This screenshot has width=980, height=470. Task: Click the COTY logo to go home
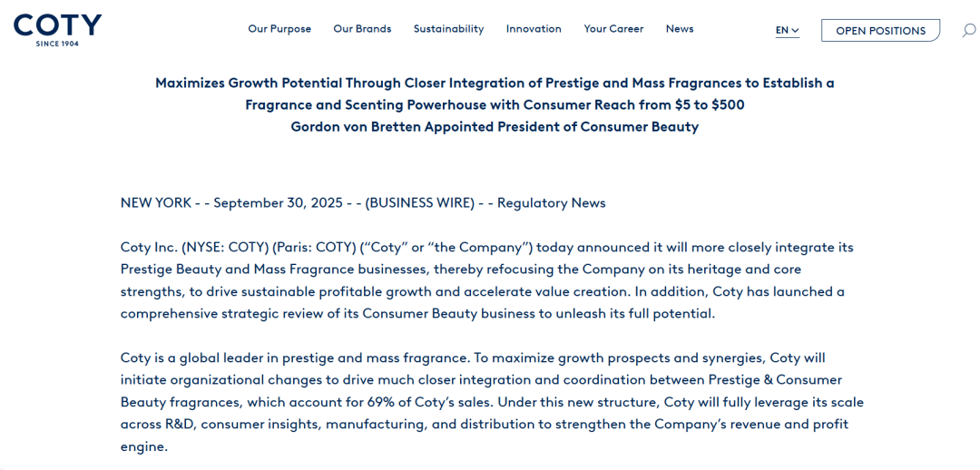(x=57, y=29)
